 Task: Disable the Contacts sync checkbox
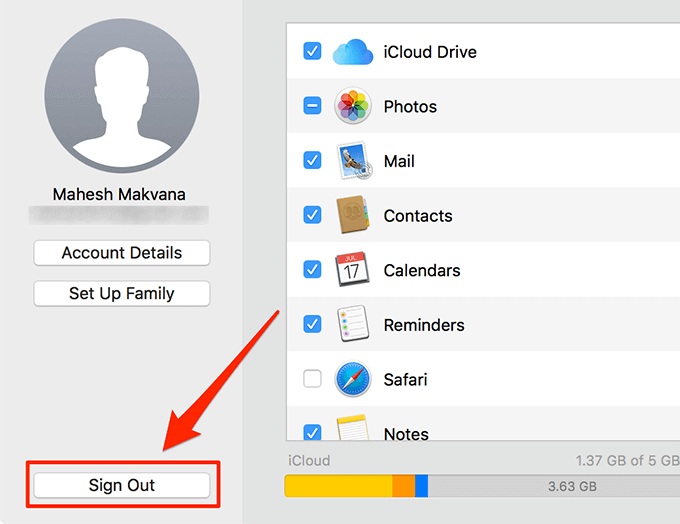(312, 215)
